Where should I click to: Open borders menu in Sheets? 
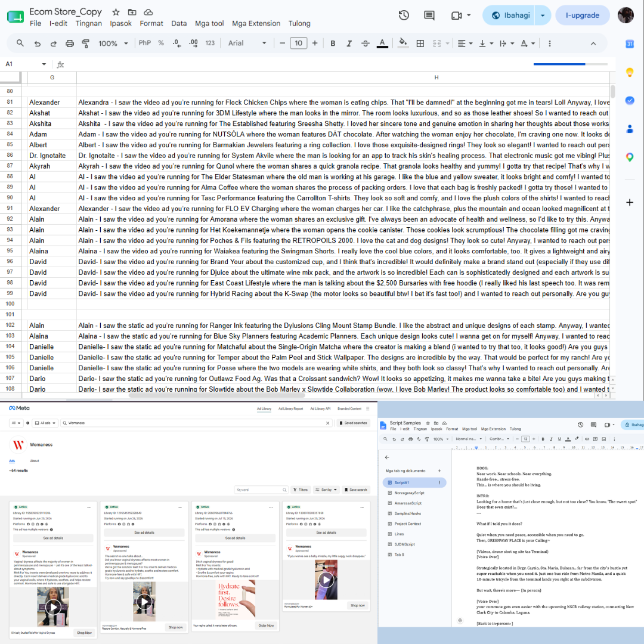coord(420,43)
